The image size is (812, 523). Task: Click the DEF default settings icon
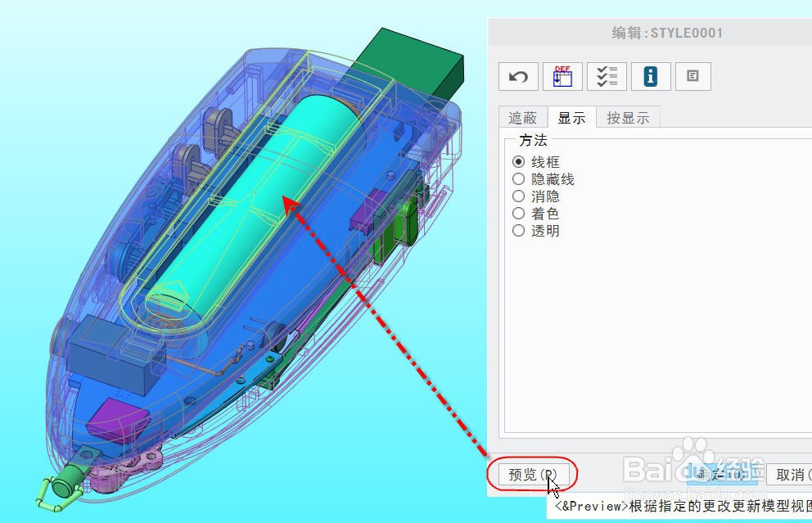(x=562, y=77)
